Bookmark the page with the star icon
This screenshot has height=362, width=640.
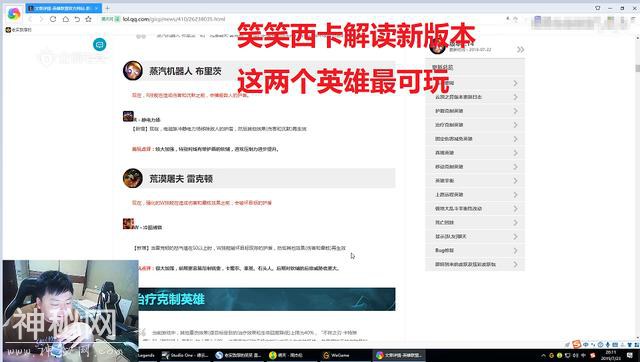(x=88, y=19)
